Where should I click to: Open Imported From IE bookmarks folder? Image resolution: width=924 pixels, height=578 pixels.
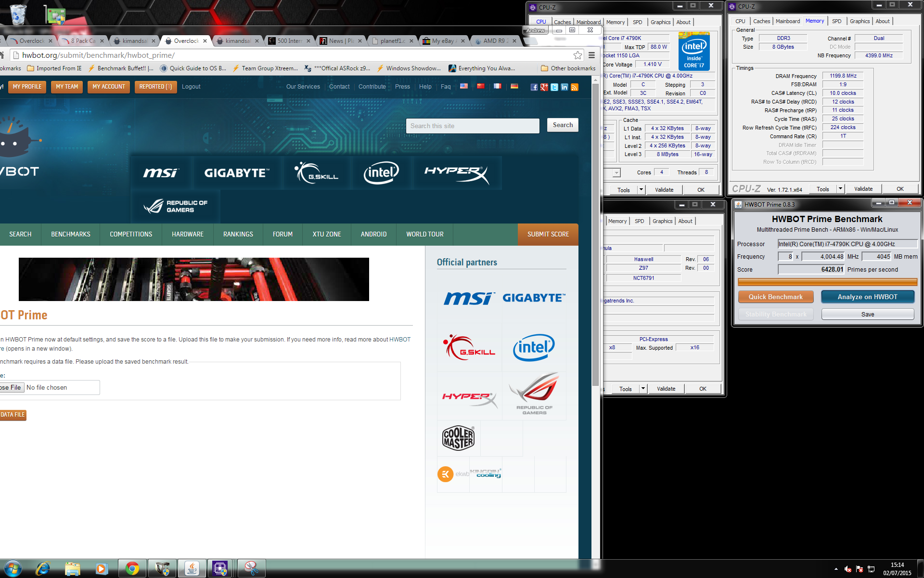point(54,68)
